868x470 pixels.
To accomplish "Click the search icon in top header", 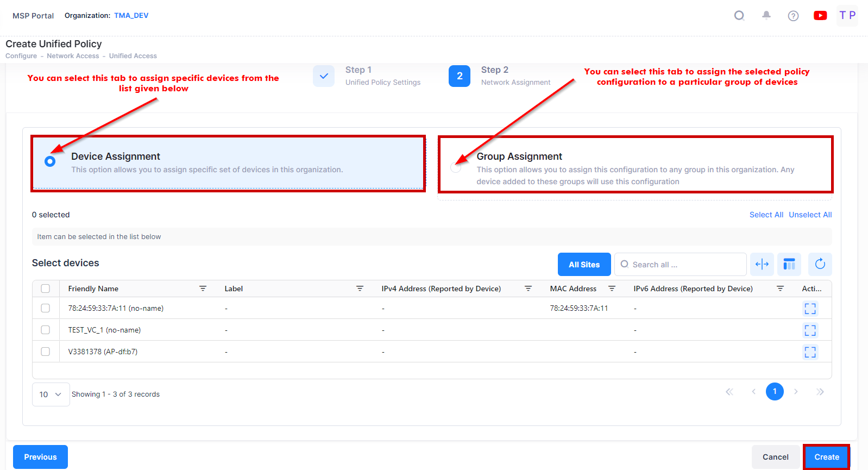I will coord(739,16).
